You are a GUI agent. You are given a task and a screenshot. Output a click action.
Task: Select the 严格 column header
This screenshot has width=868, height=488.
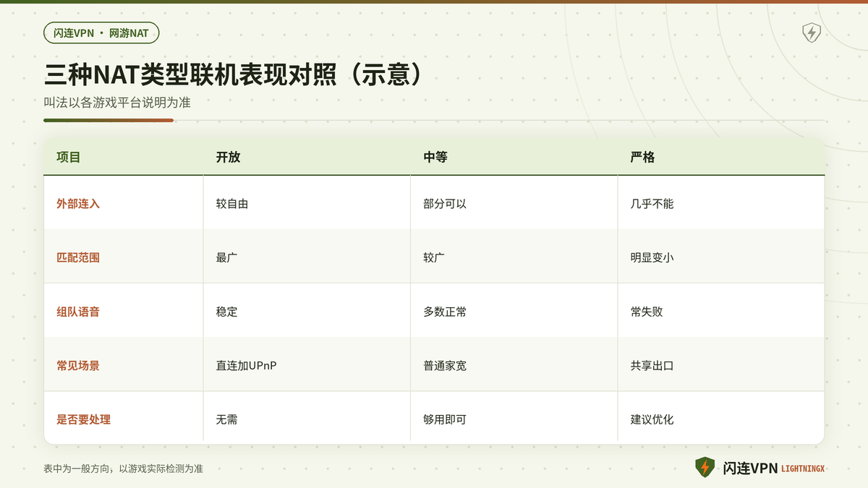[642, 157]
